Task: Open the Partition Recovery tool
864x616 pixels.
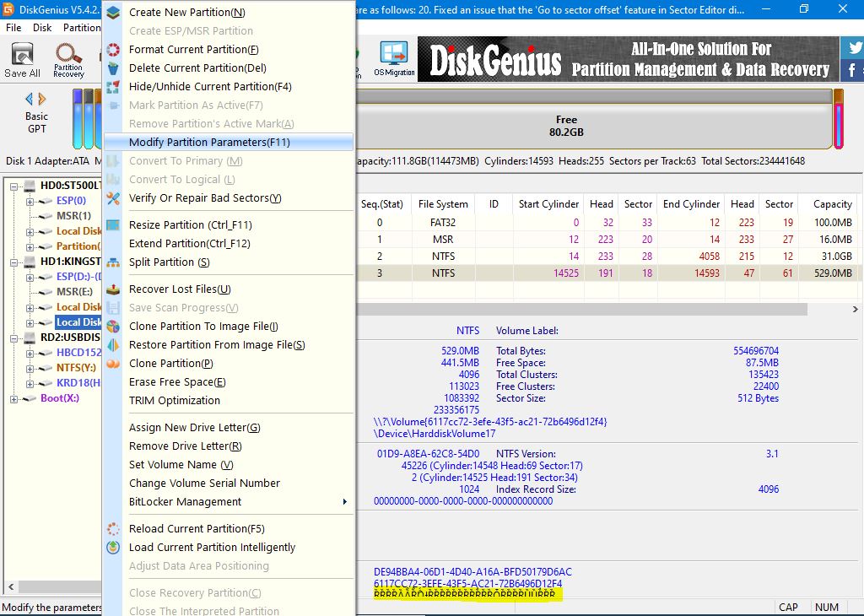Action: click(x=68, y=59)
